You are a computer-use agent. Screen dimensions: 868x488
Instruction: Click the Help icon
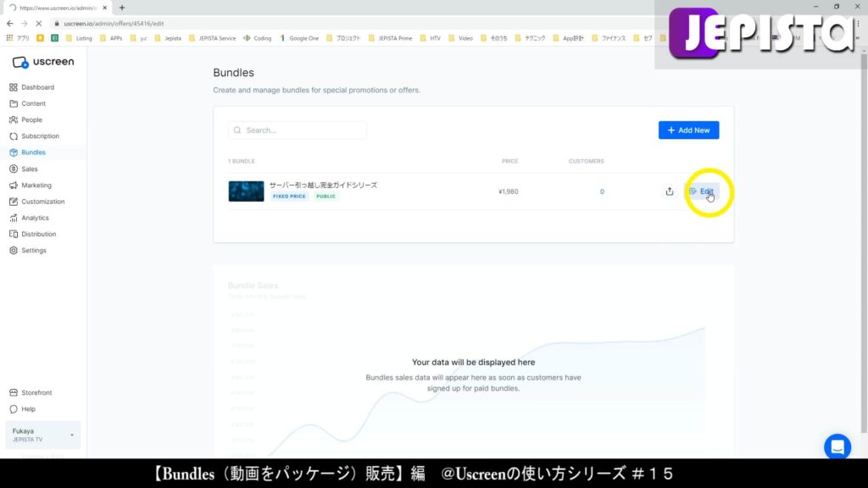pyautogui.click(x=14, y=409)
